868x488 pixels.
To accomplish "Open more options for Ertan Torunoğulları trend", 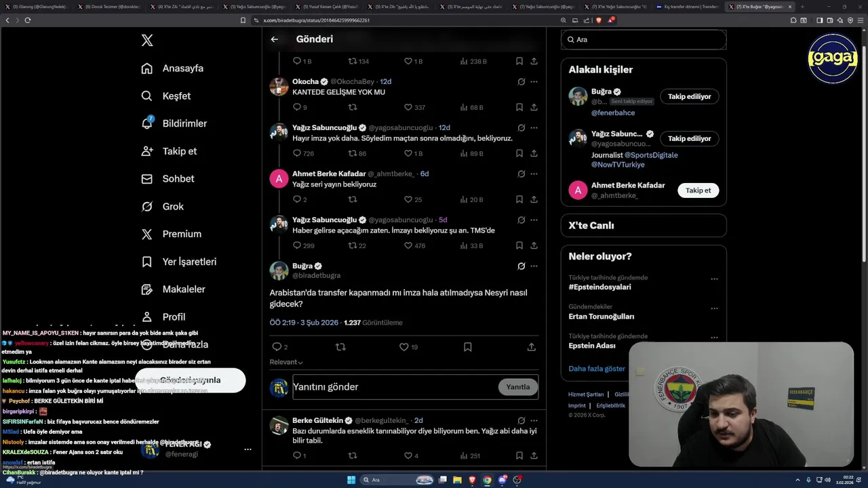I will click(x=714, y=308).
